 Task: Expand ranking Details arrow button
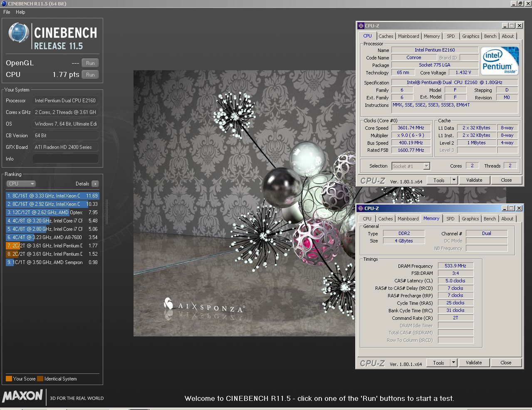pos(95,184)
